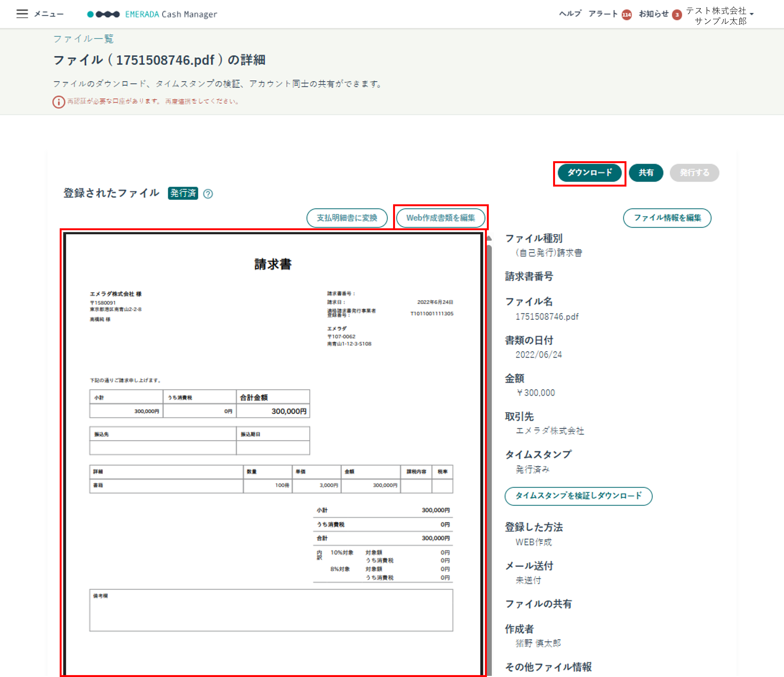
Task: Click the PDF preview vertical scrollbar
Action: 489,454
